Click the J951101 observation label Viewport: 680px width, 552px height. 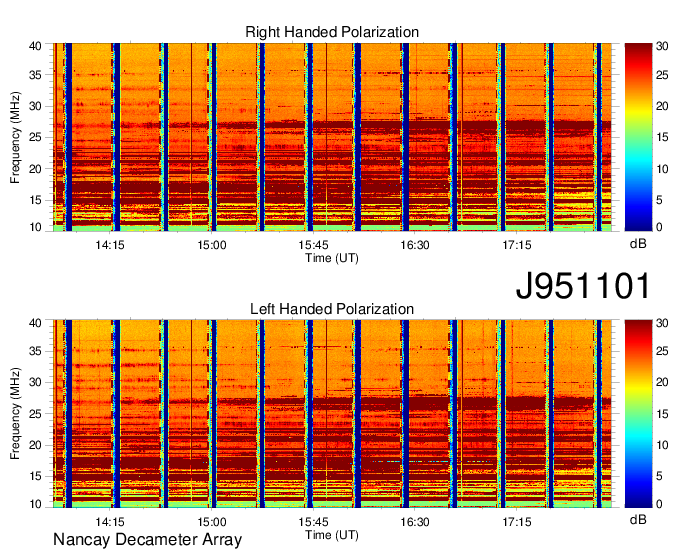[x=583, y=286]
